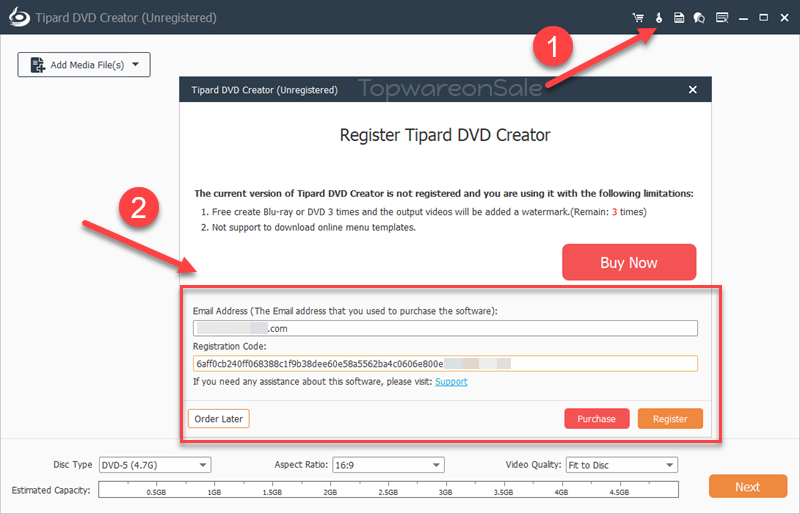This screenshot has width=800, height=514.
Task: Click the 'Registration Code:' label
Action: pos(230,346)
